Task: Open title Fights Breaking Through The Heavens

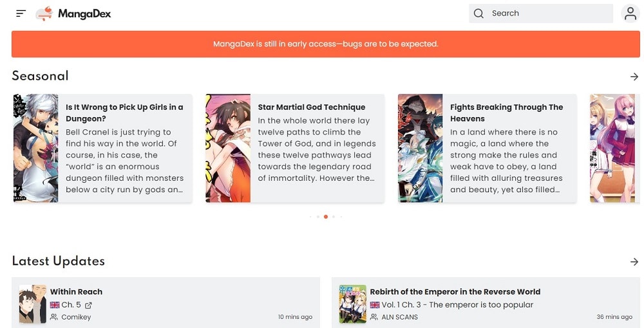Action: 506,113
